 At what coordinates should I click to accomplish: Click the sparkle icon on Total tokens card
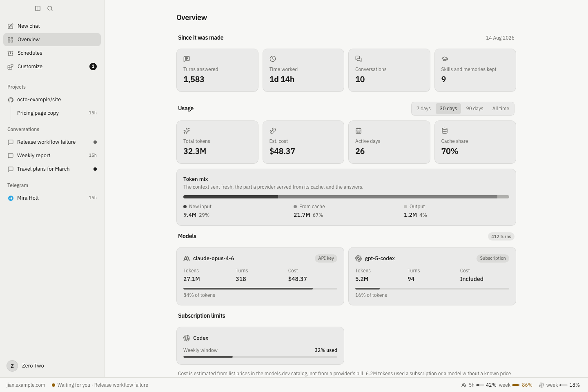(187, 131)
